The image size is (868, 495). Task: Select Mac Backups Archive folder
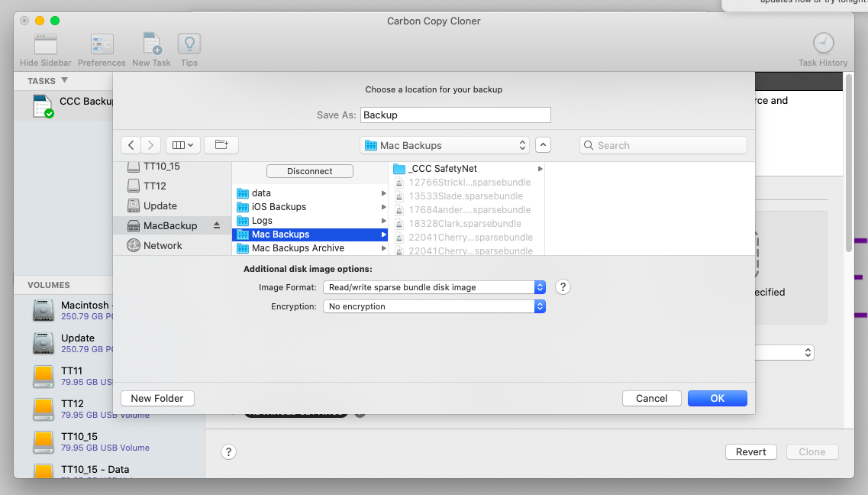298,248
